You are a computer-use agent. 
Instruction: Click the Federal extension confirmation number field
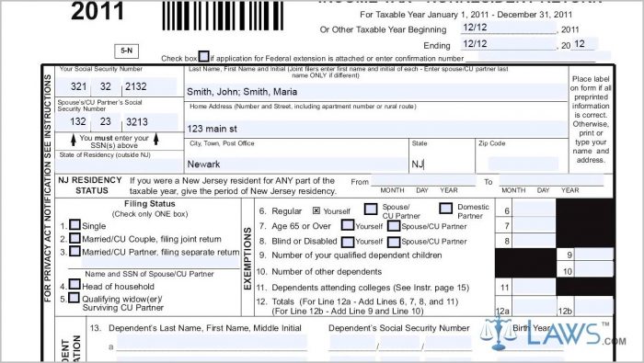click(545, 56)
